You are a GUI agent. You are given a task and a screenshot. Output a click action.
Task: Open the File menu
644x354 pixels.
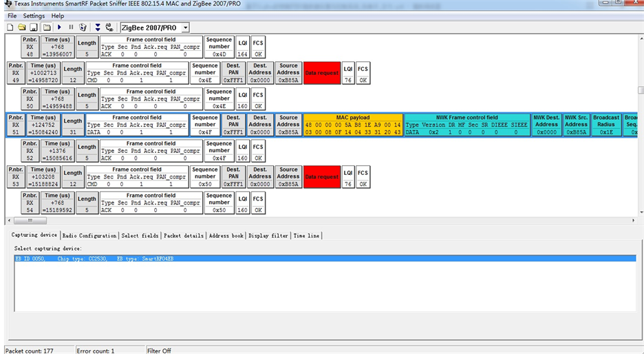pos(12,16)
